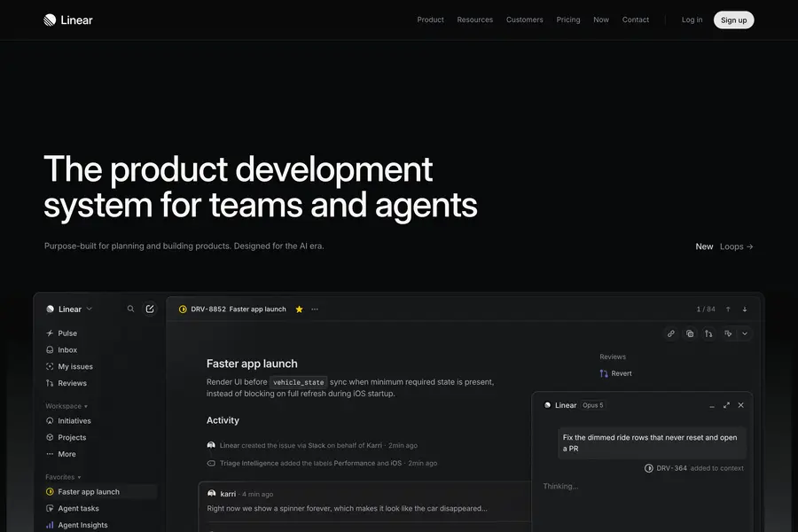Image resolution: width=798 pixels, height=532 pixels.
Task: Go to previous issue with up arrow
Action: click(728, 309)
